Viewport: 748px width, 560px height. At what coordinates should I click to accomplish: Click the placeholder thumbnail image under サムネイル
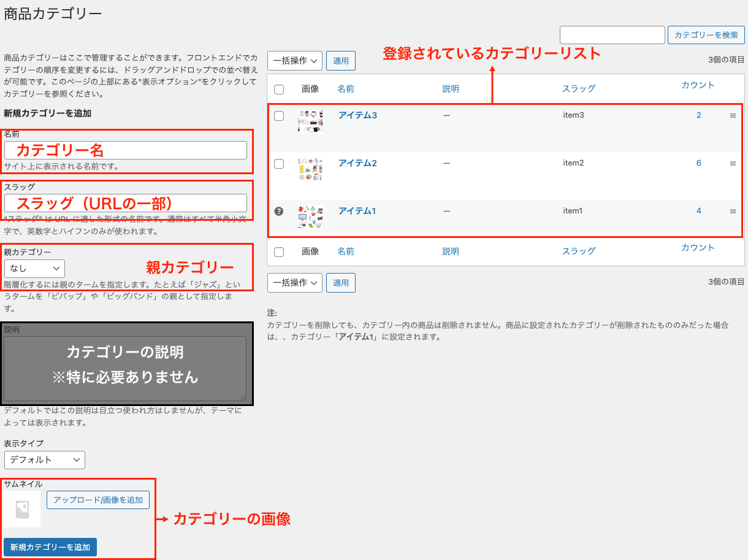(22, 509)
